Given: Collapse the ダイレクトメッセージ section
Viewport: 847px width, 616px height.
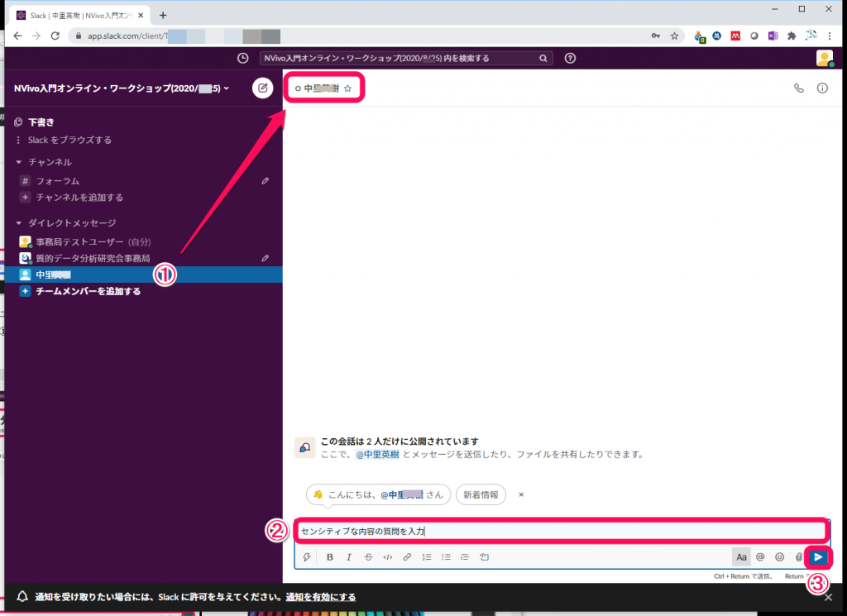Looking at the screenshot, I should coord(19,223).
